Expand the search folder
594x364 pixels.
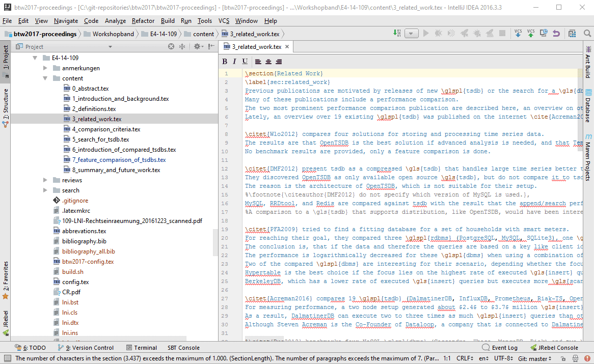click(x=45, y=190)
